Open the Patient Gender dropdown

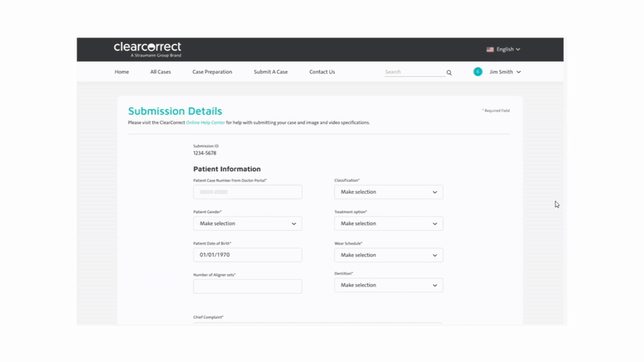(248, 224)
